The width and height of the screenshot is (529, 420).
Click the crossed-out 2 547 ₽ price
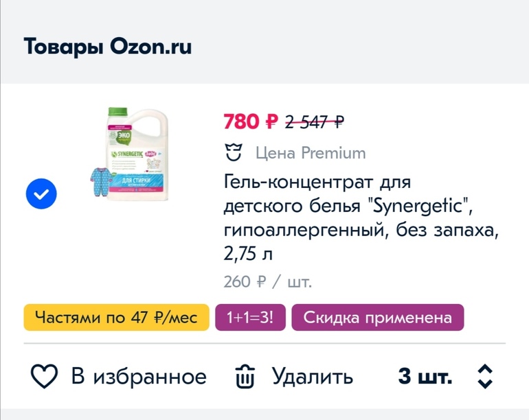[314, 122]
